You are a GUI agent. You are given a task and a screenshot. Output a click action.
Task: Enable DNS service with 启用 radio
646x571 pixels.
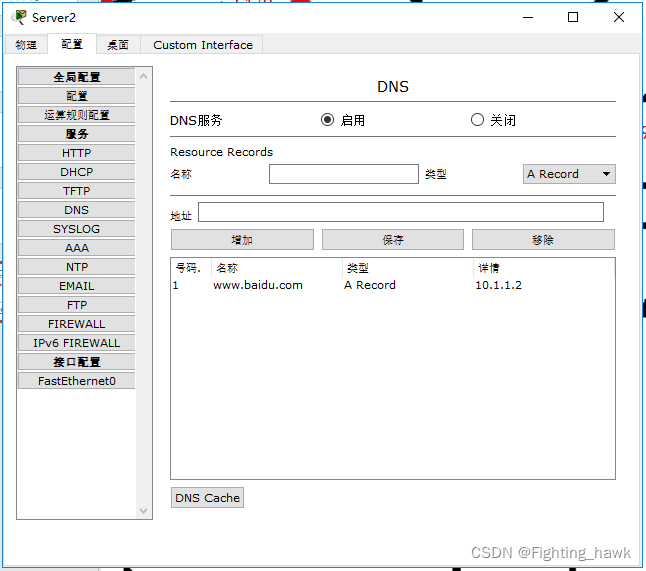coord(327,120)
